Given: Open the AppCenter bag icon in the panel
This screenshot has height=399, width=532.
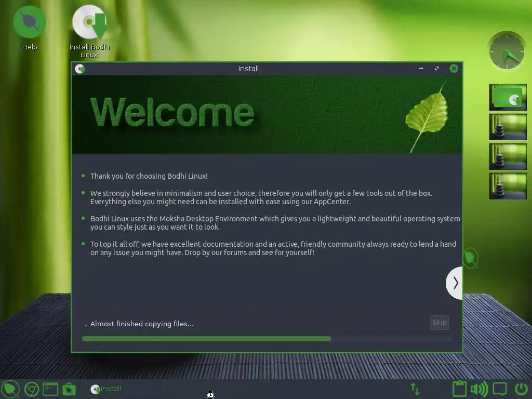Looking at the screenshot, I should click(x=69, y=389).
